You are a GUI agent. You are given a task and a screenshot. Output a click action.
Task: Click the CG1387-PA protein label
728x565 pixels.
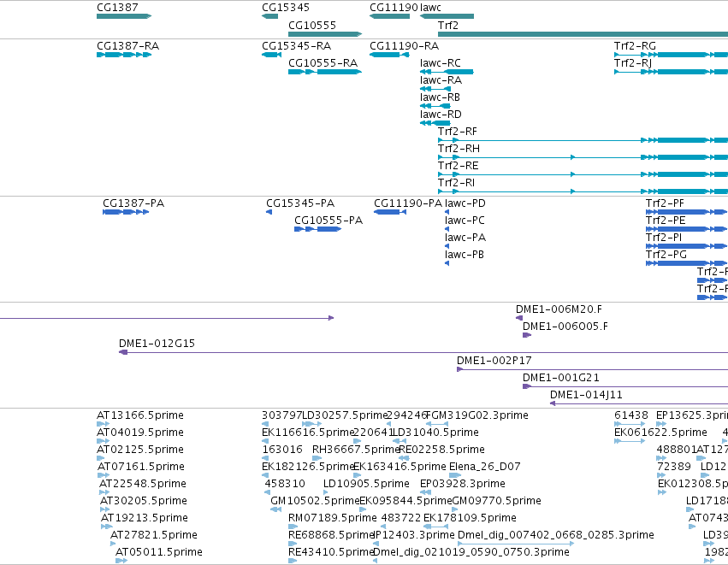pyautogui.click(x=133, y=203)
